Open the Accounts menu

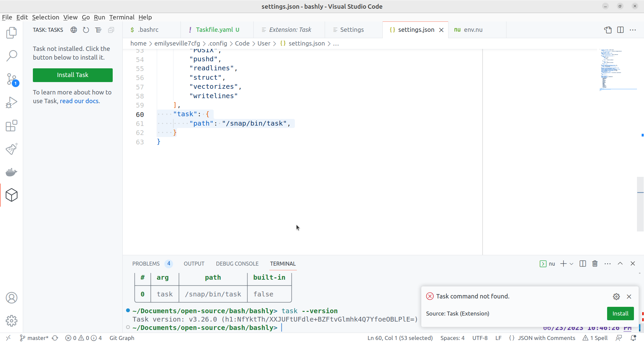tap(11, 298)
